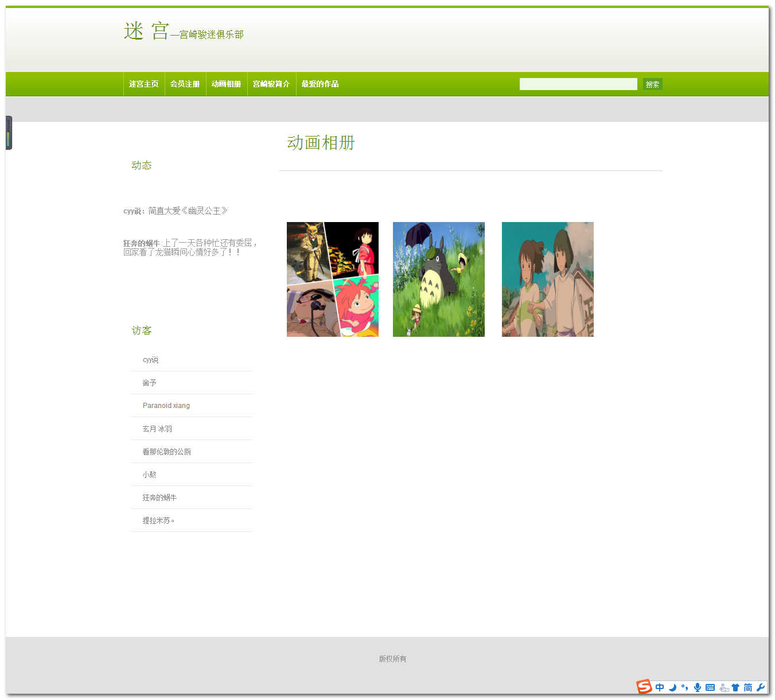Open the Totoro in grass thumbnail
This screenshot has height=700, width=775.
439,279
